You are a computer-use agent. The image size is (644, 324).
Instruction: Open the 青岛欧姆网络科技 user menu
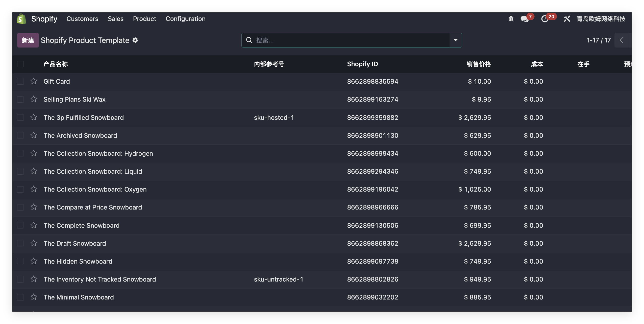click(x=601, y=19)
